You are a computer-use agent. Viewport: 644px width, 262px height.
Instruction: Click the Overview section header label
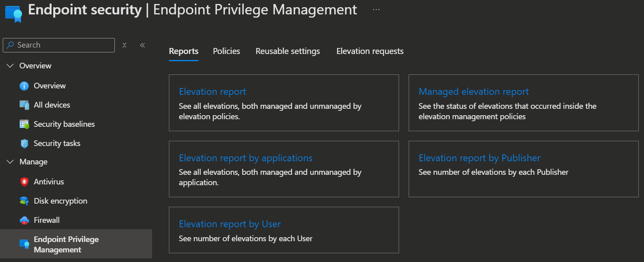[35, 66]
